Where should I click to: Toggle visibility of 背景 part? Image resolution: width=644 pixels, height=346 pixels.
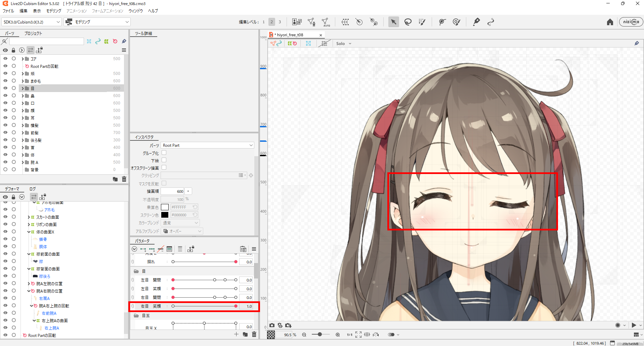pos(5,169)
